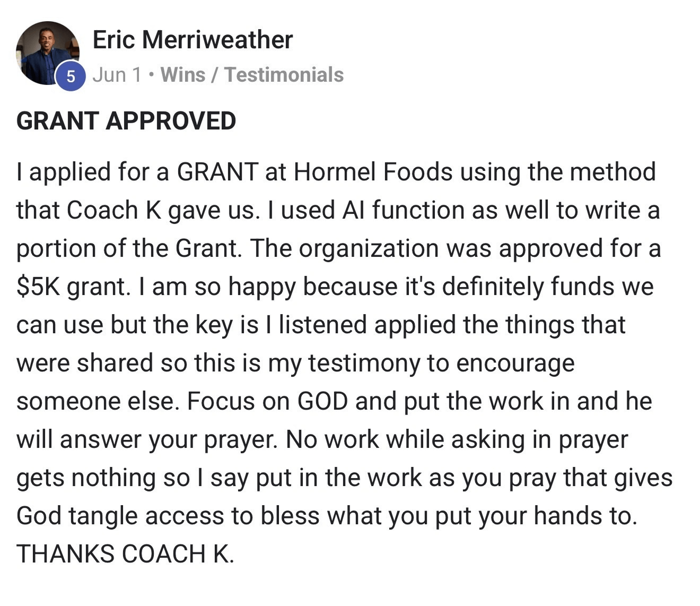Click the words Hormel Foods in the post

pyautogui.click(x=373, y=172)
